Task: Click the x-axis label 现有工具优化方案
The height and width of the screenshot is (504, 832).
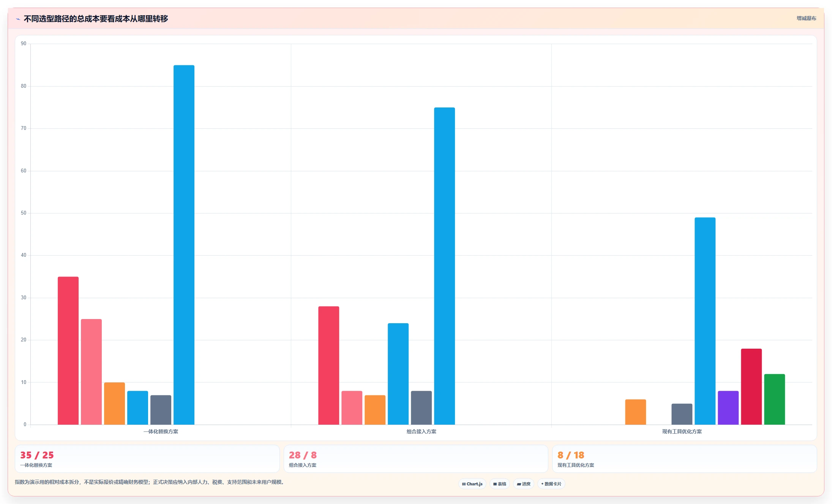Action: click(x=682, y=431)
